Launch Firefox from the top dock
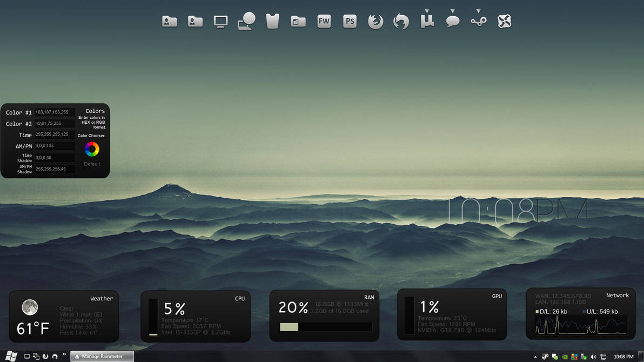 pyautogui.click(x=375, y=22)
